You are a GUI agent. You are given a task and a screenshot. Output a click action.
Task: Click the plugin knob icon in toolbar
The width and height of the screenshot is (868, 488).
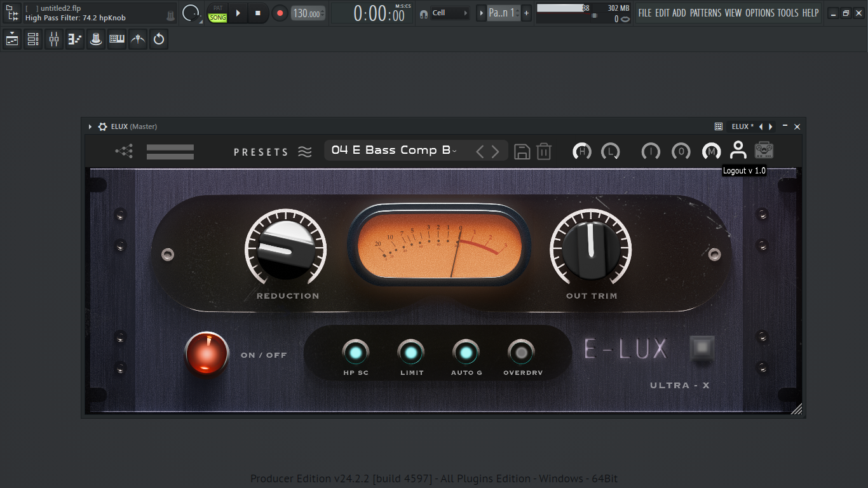(96, 39)
